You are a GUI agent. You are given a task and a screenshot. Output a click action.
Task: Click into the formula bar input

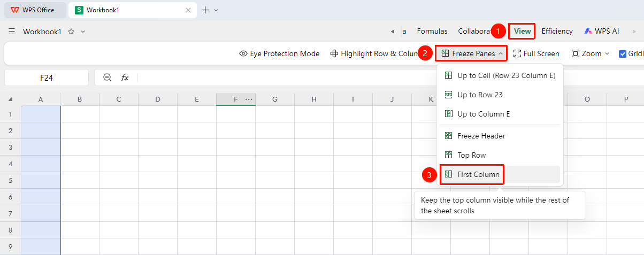coord(390,78)
